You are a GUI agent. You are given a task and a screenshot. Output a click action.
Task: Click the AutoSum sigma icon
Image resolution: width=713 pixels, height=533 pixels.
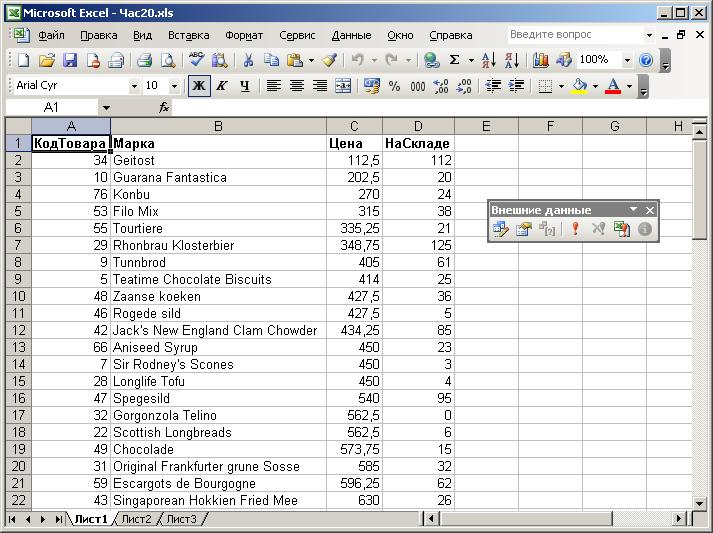pos(454,60)
